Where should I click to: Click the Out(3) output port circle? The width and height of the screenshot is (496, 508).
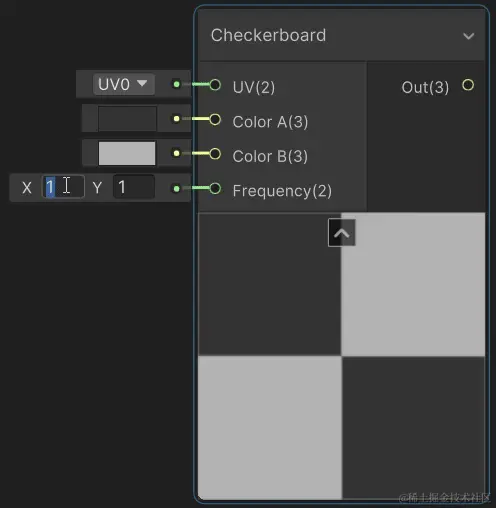pos(468,85)
